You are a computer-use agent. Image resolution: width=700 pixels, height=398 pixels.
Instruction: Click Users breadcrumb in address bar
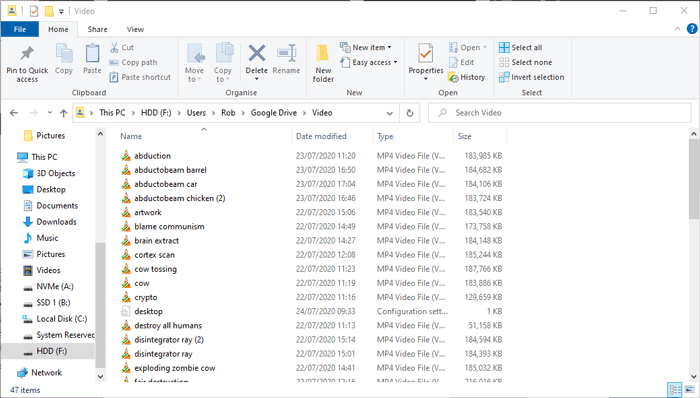[x=196, y=113]
